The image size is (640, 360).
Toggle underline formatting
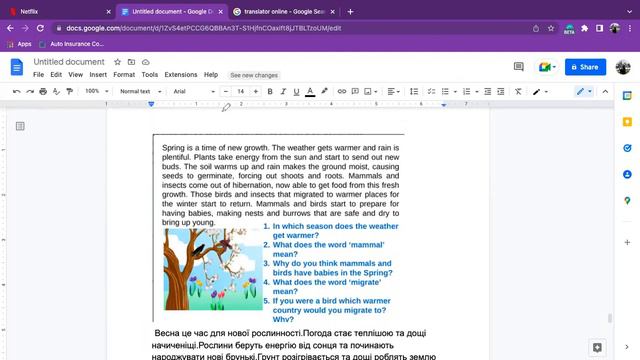296,91
